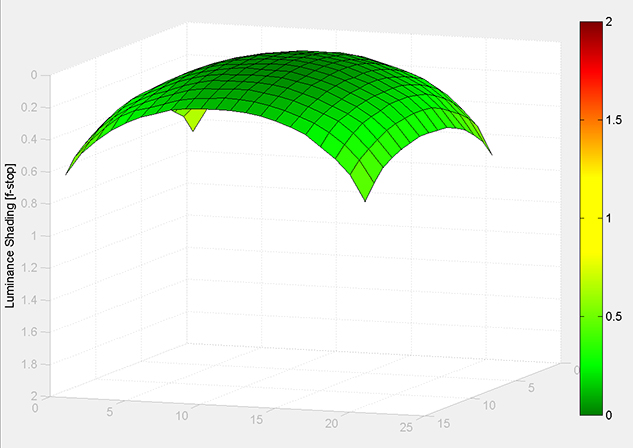Screen dimensions: 633x448
Task: Select the 0.4 tick on vertical axis
Action: click(x=29, y=139)
